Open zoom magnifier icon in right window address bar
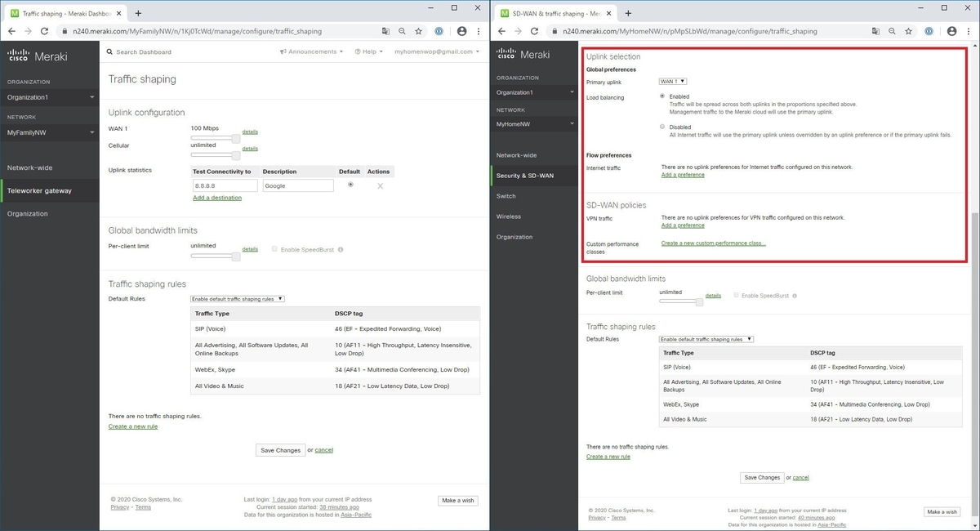Viewport: 980px width, 531px height. [x=893, y=31]
